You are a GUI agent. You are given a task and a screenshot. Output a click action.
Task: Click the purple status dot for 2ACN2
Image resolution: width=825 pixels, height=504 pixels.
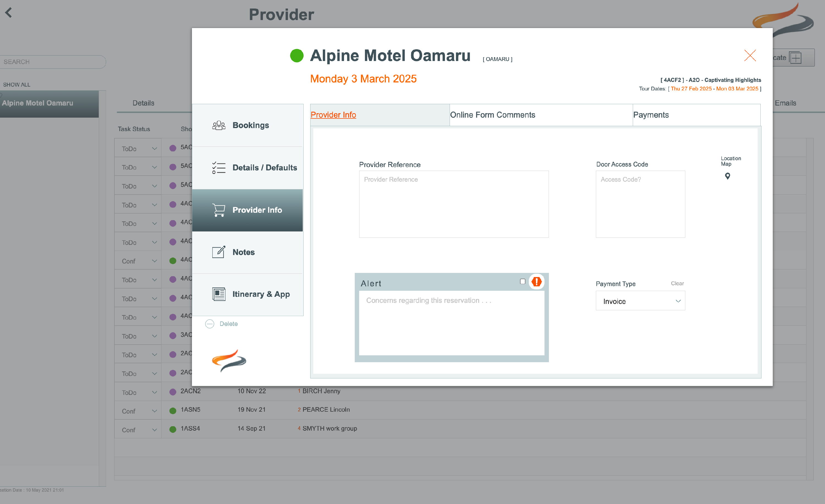pyautogui.click(x=173, y=392)
